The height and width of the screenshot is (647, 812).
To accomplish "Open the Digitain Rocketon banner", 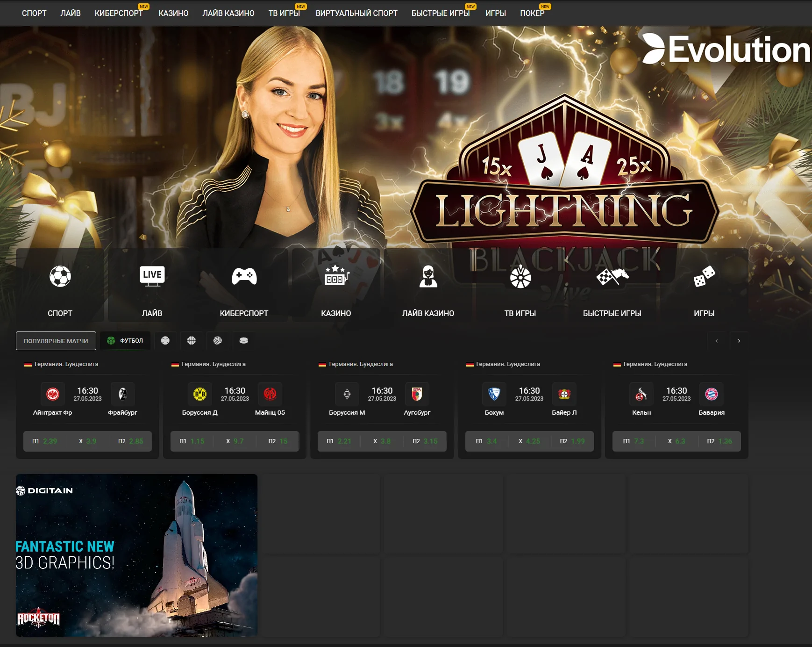I will [136, 555].
